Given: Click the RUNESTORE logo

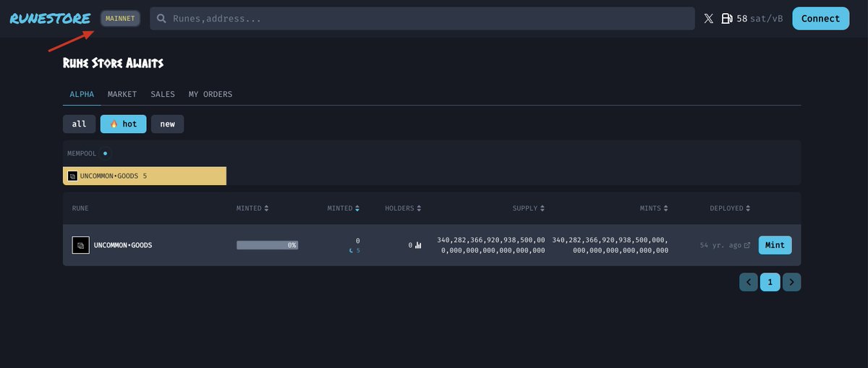Looking at the screenshot, I should (50, 19).
